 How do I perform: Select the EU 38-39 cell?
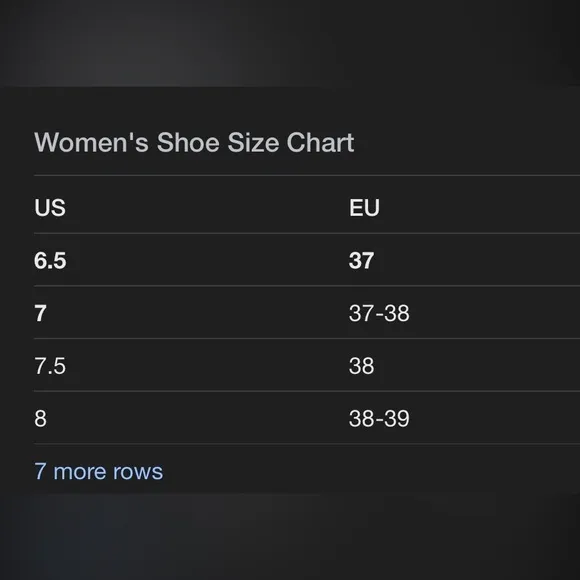pos(379,419)
